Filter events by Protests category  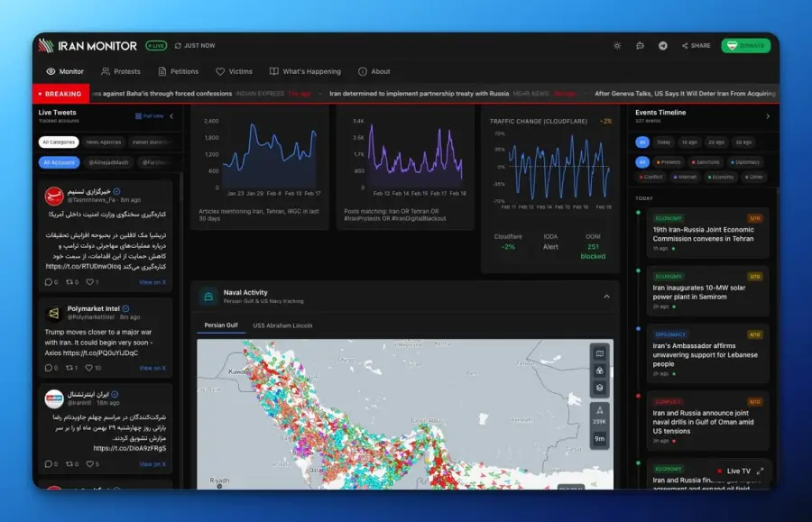pyautogui.click(x=669, y=162)
